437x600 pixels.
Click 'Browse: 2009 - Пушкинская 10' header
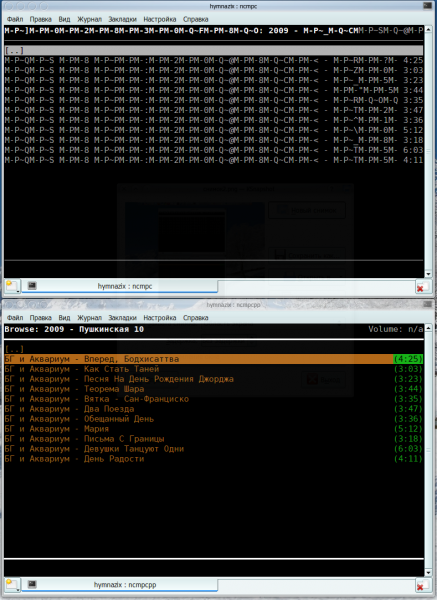click(x=74, y=329)
